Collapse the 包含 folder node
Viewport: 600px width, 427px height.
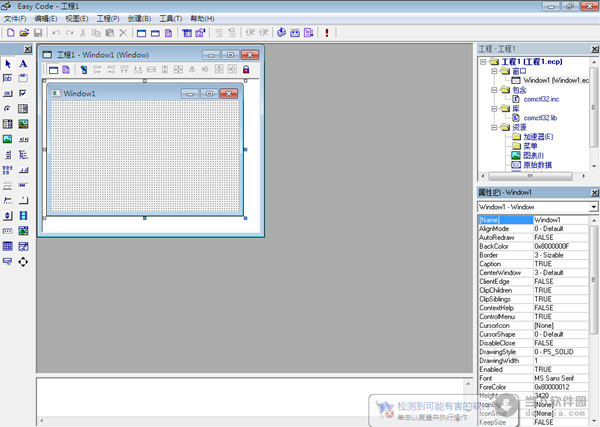(494, 90)
